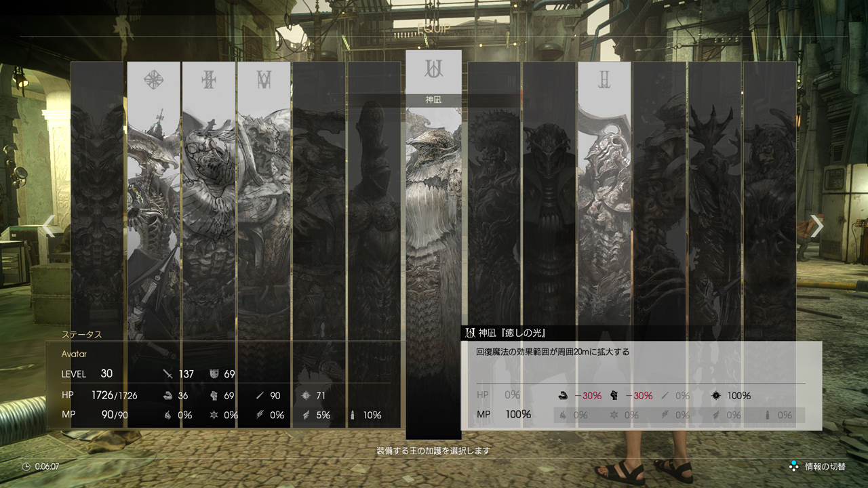
Task: Click the 装備する王の加護を選択します hint text
Action: (x=433, y=451)
